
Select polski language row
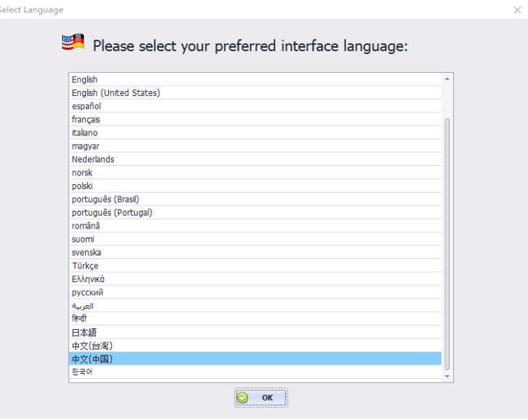[255, 186]
